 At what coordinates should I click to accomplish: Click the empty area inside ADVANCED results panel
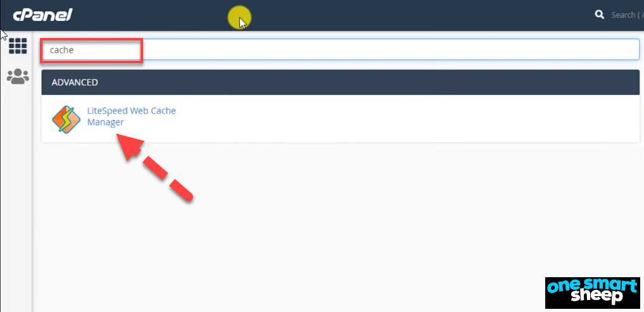pyautogui.click(x=407, y=119)
